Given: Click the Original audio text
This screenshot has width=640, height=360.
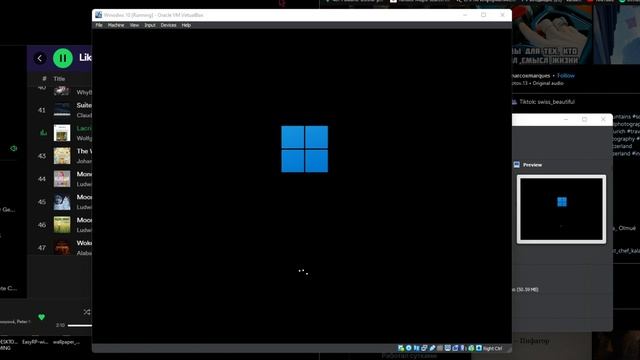Looking at the screenshot, I should [548, 83].
